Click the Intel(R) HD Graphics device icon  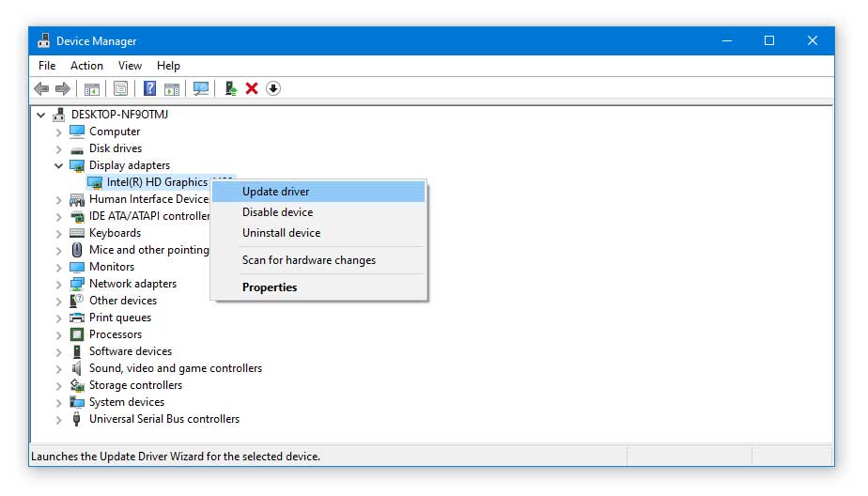95,182
